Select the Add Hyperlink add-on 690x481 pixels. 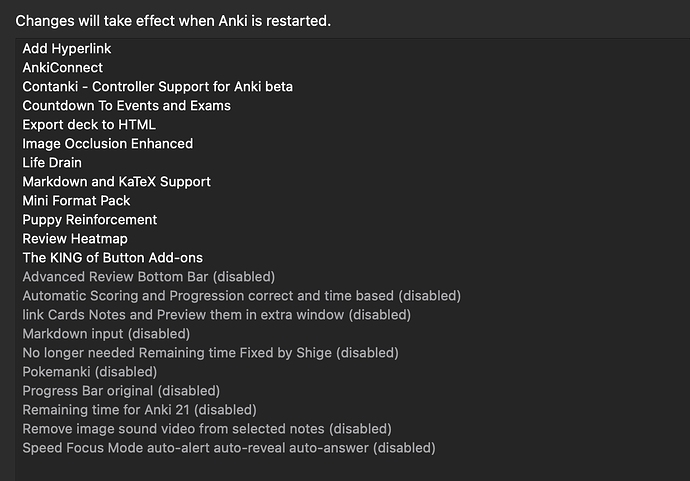click(66, 48)
